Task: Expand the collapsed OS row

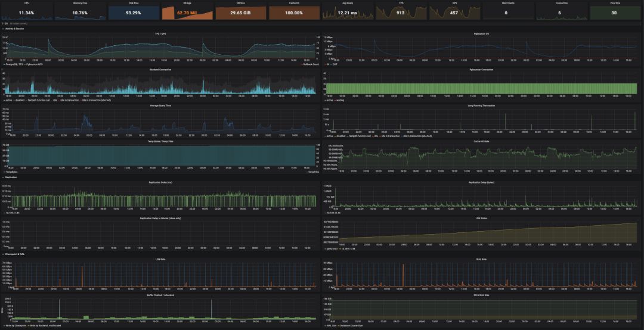Action: pos(5,23)
